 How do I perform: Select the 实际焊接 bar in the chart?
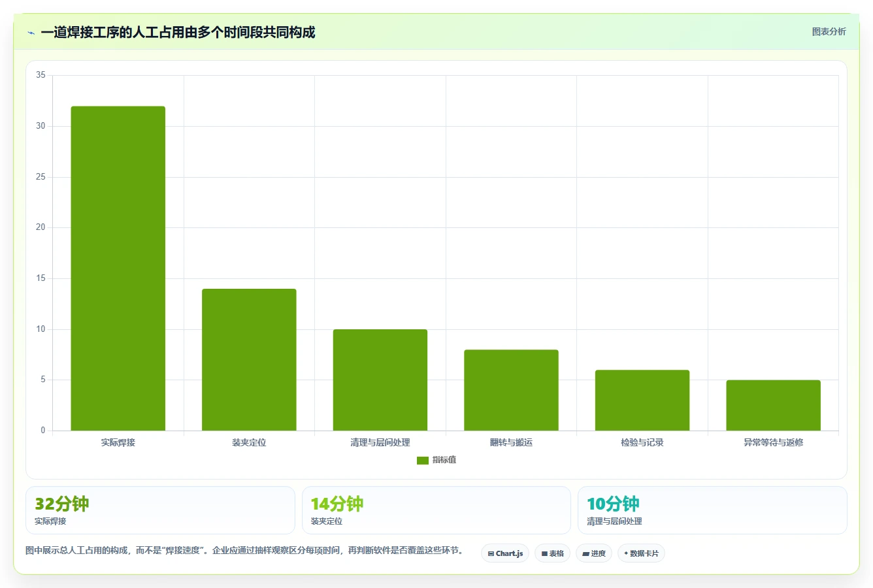[x=118, y=269]
